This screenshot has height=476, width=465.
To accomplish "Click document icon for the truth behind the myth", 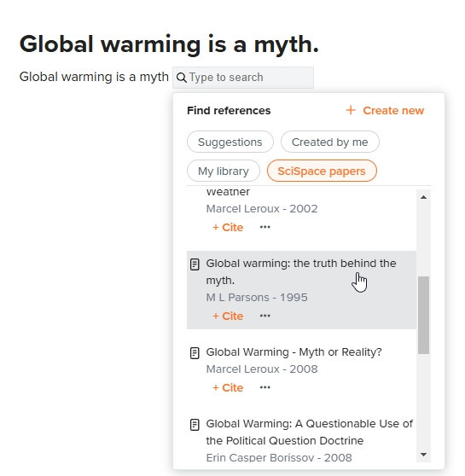I will 195,264.
